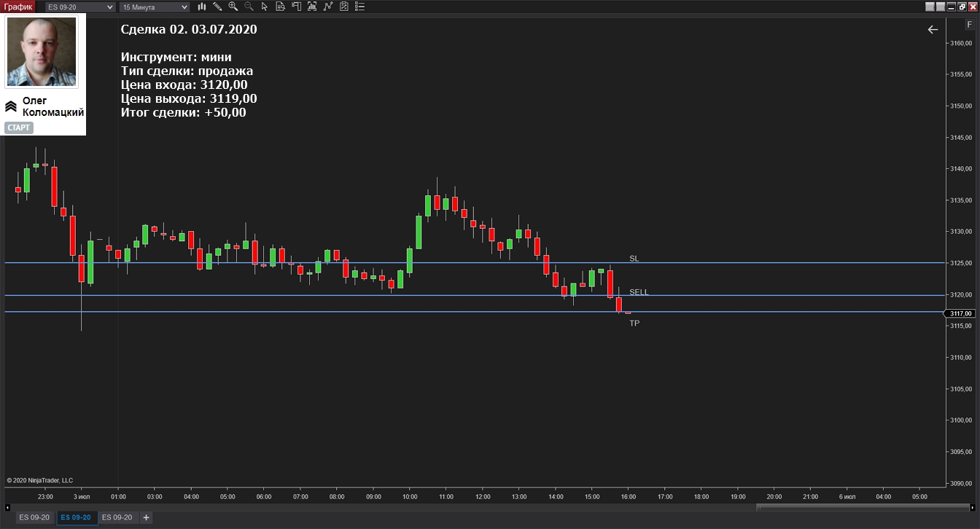Toggle the chart trader icon

tap(296, 7)
